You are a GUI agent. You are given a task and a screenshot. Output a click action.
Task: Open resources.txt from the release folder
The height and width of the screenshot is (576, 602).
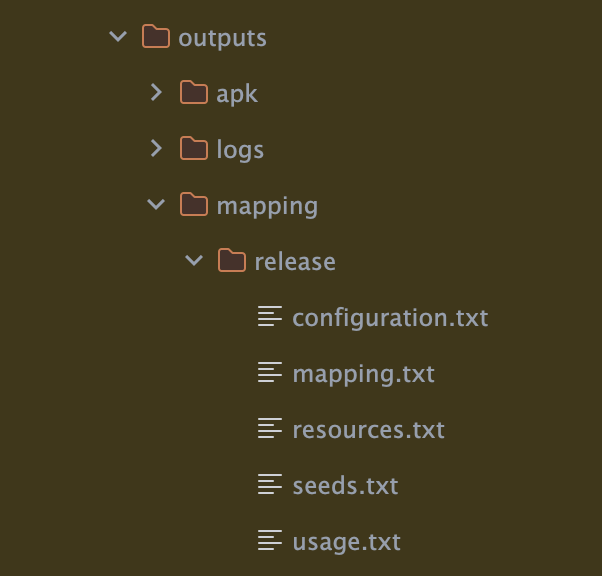(x=368, y=430)
